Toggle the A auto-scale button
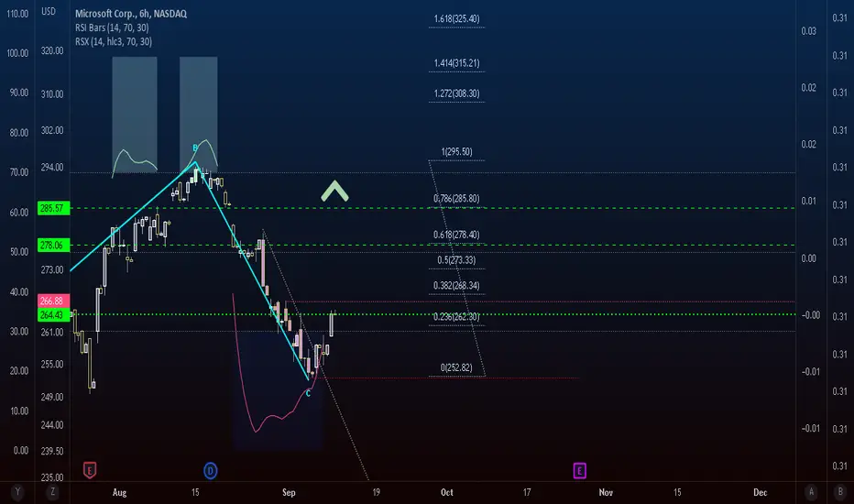Image resolution: width=854 pixels, height=504 pixels. [x=811, y=492]
